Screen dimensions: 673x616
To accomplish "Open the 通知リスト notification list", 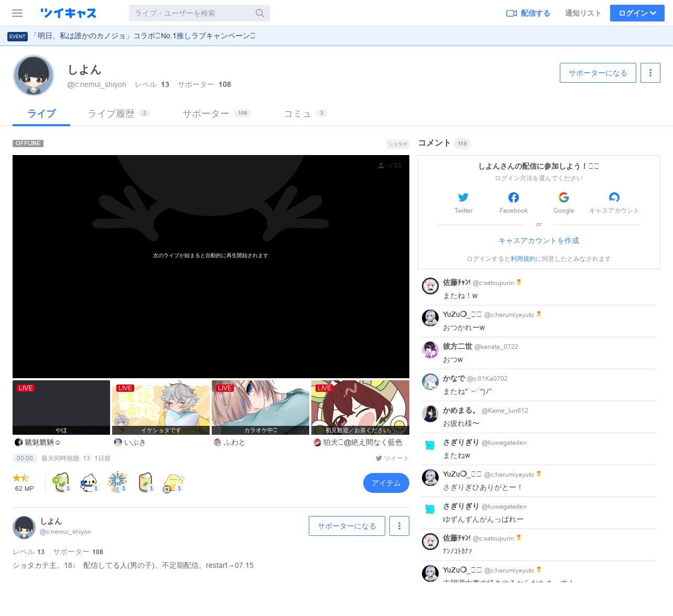I will click(x=583, y=13).
